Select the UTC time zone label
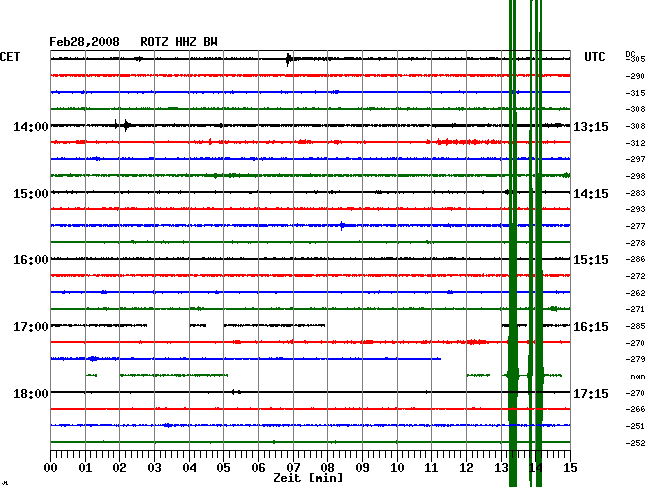This screenshot has width=650, height=494. (594, 57)
